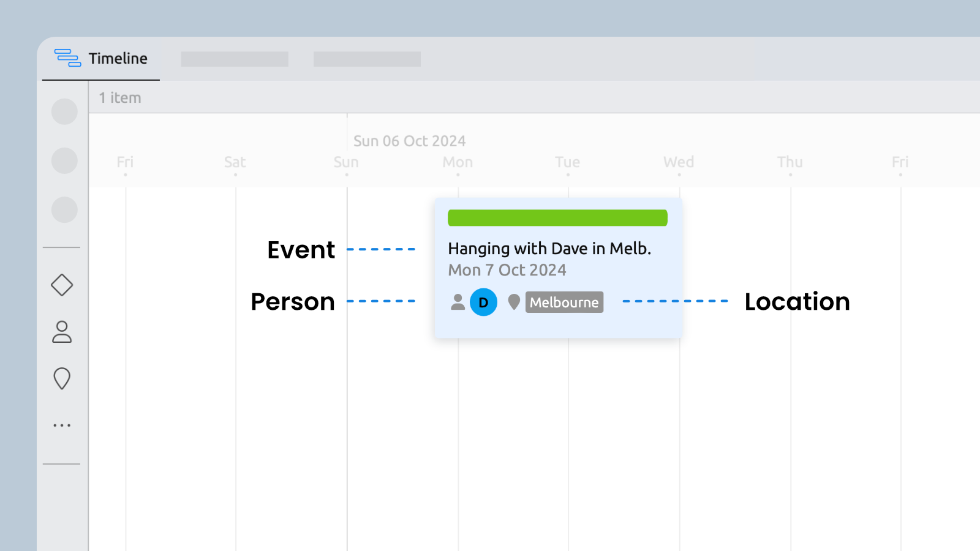
Task: Click the "Mon 7 Oct 2024" event date
Action: [x=507, y=270]
